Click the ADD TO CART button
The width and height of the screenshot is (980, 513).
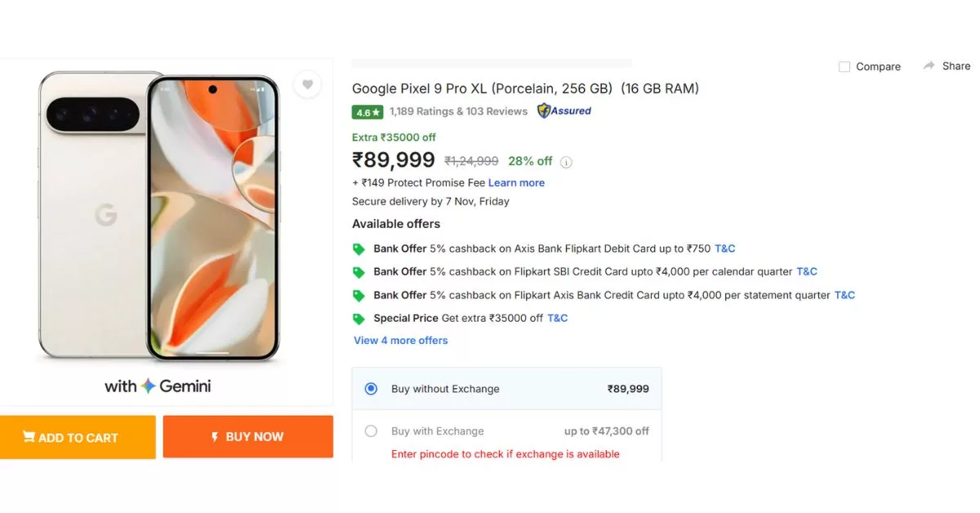78,437
